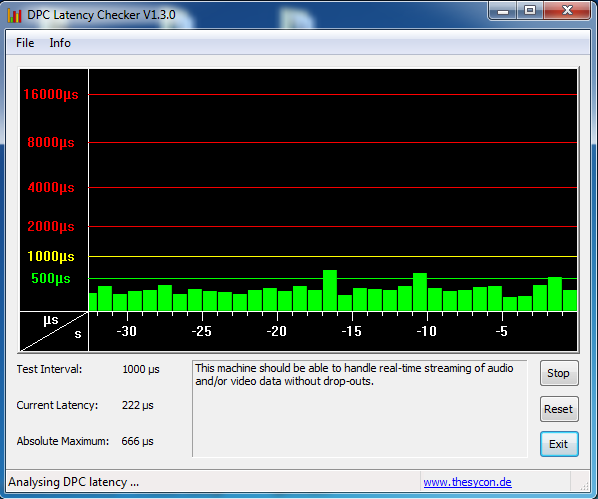Open the www.thesycon.de link
Screen dimensions: 598x499
pos(467,482)
